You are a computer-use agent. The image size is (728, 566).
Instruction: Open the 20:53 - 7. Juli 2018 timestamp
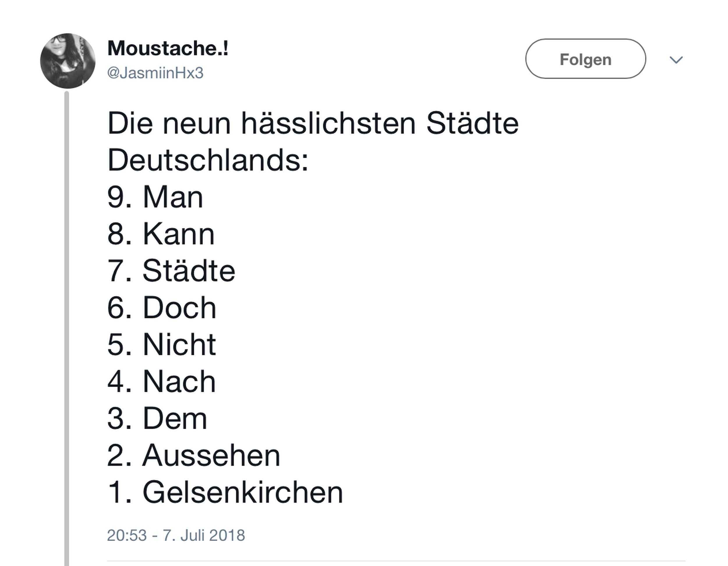[176, 535]
